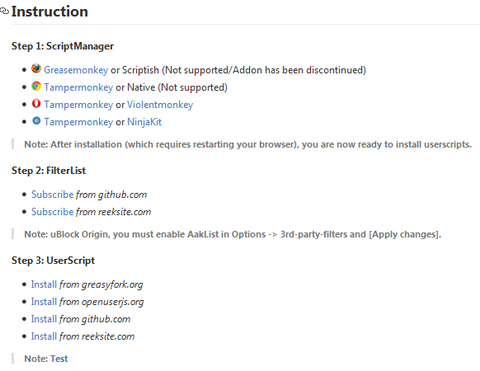Install userscript from reeksite.com

[x=44, y=336]
